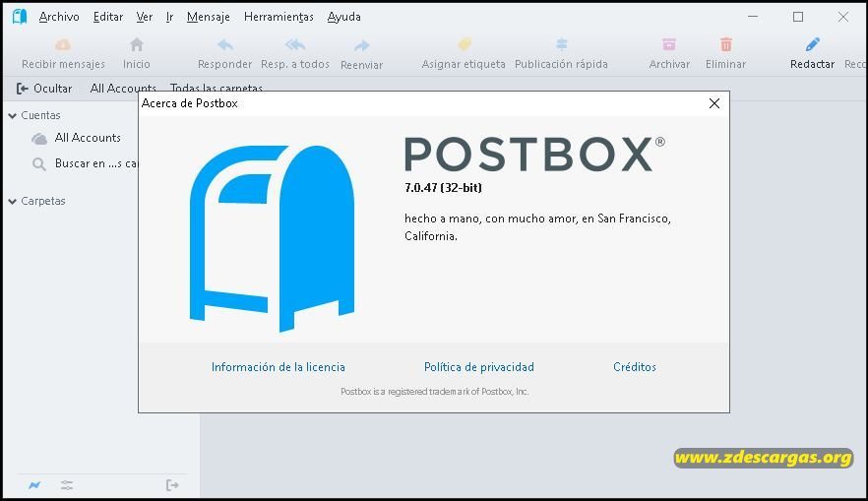This screenshot has width=868, height=501.
Task: Click the large Postbox mailbox logo
Action: coord(272,238)
